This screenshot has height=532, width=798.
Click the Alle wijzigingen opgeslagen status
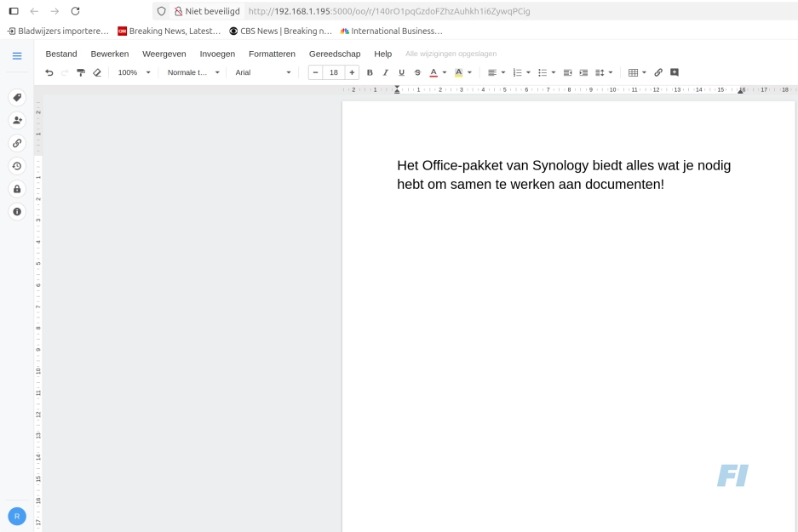(x=451, y=54)
